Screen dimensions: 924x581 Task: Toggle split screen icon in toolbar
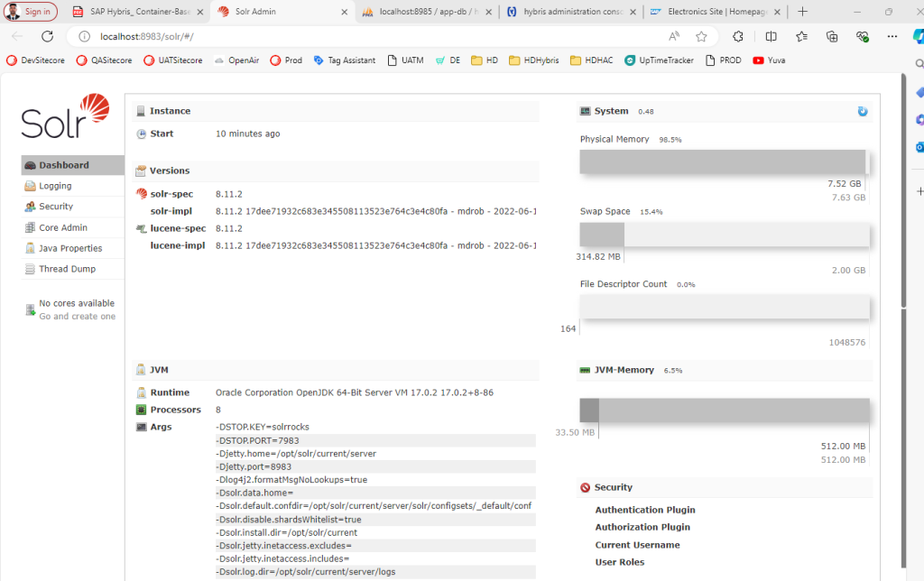771,37
